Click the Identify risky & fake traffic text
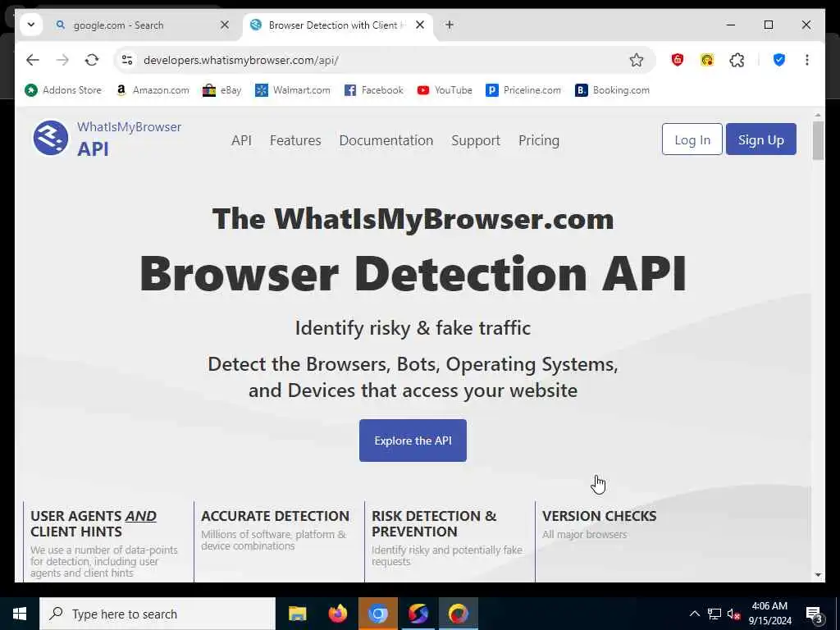 [413, 328]
